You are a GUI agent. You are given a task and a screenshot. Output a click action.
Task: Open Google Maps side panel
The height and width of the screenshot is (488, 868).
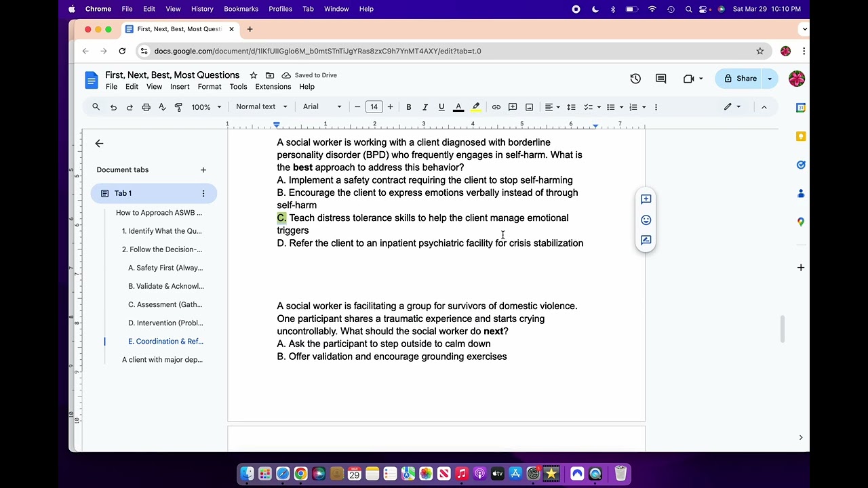[801, 222]
